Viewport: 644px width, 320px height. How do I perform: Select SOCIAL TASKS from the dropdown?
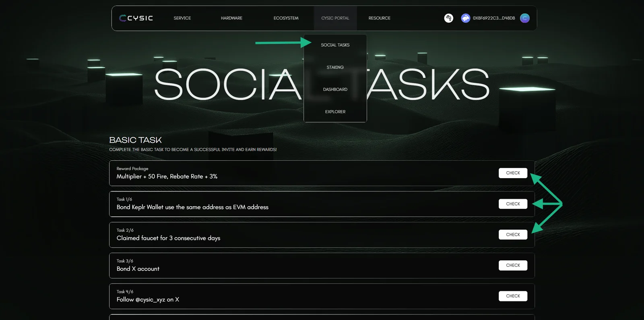point(335,45)
